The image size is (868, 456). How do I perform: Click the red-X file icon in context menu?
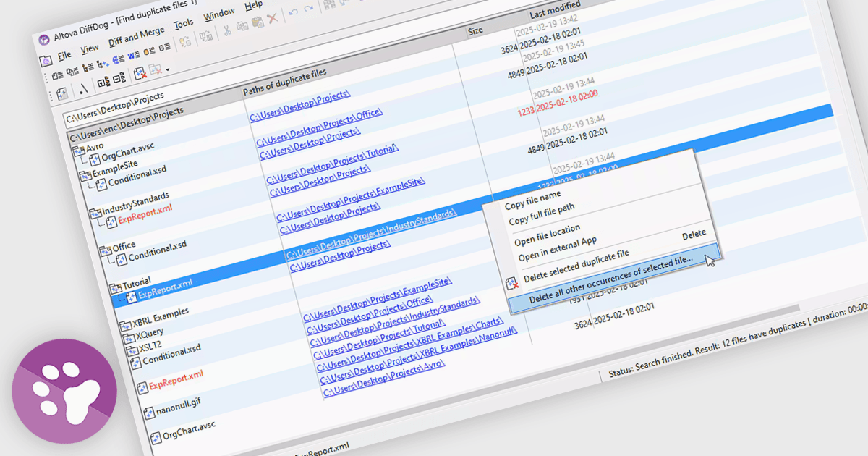pyautogui.click(x=511, y=283)
